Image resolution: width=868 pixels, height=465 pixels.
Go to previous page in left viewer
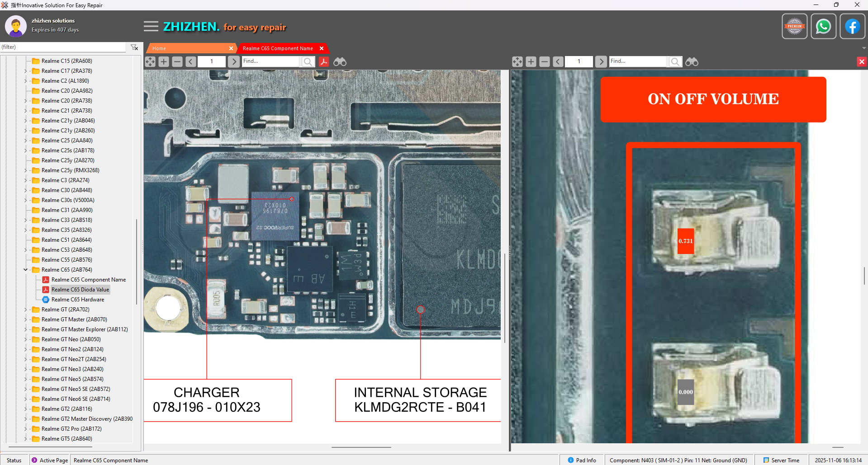[191, 62]
